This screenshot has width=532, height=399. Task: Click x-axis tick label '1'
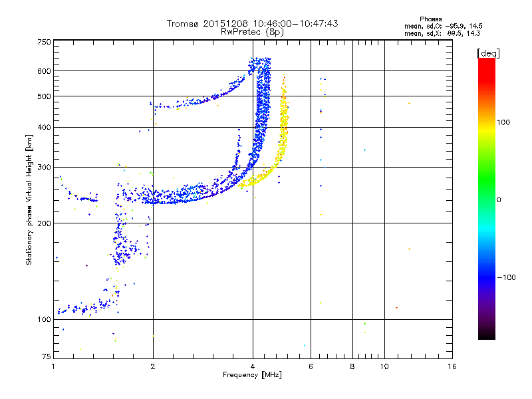[53, 366]
